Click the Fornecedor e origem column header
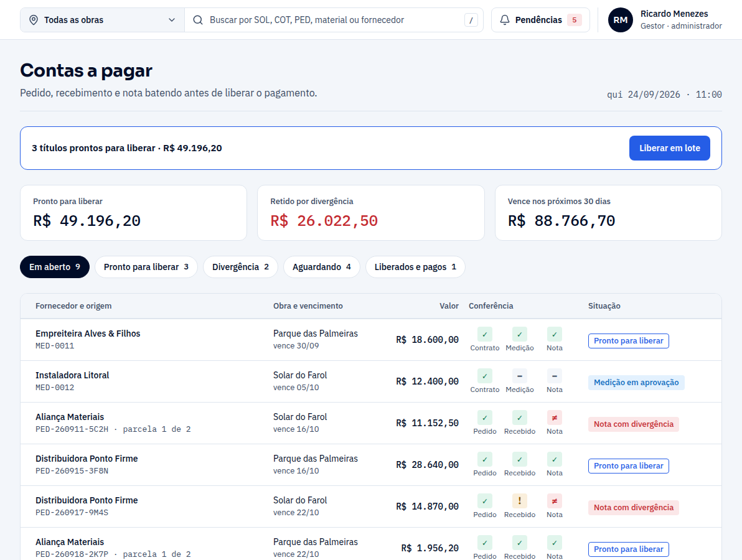The image size is (742, 560). 73,306
